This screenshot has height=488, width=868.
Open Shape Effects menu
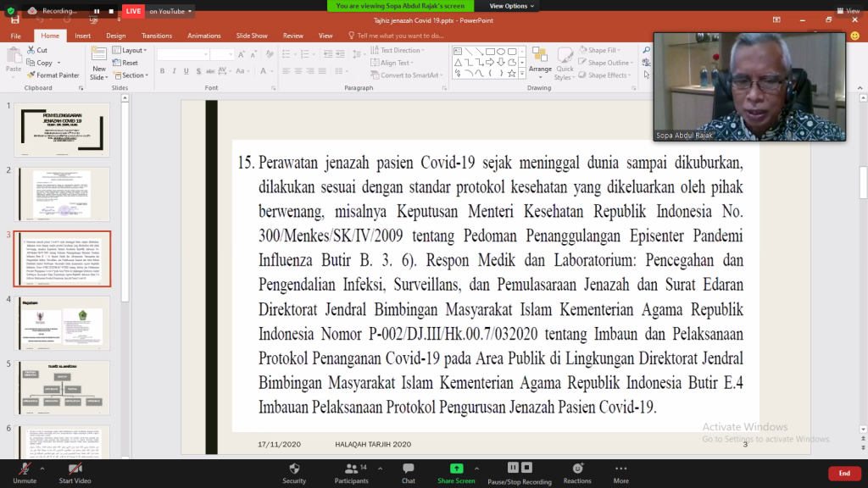pyautogui.click(x=605, y=75)
